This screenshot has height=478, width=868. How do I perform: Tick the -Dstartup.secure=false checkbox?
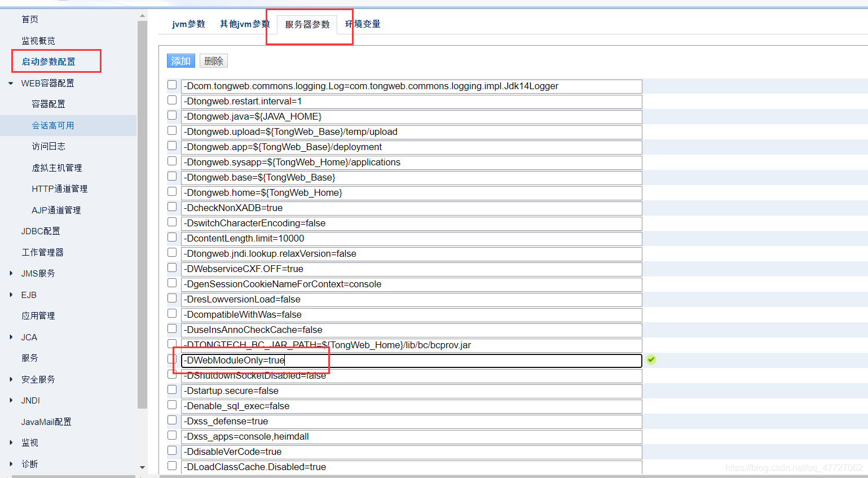172,389
